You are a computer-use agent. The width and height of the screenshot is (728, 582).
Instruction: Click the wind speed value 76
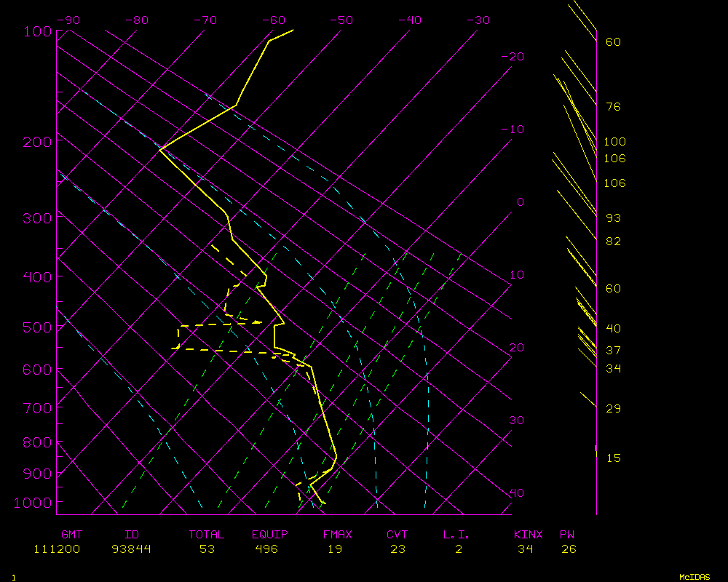[x=613, y=107]
